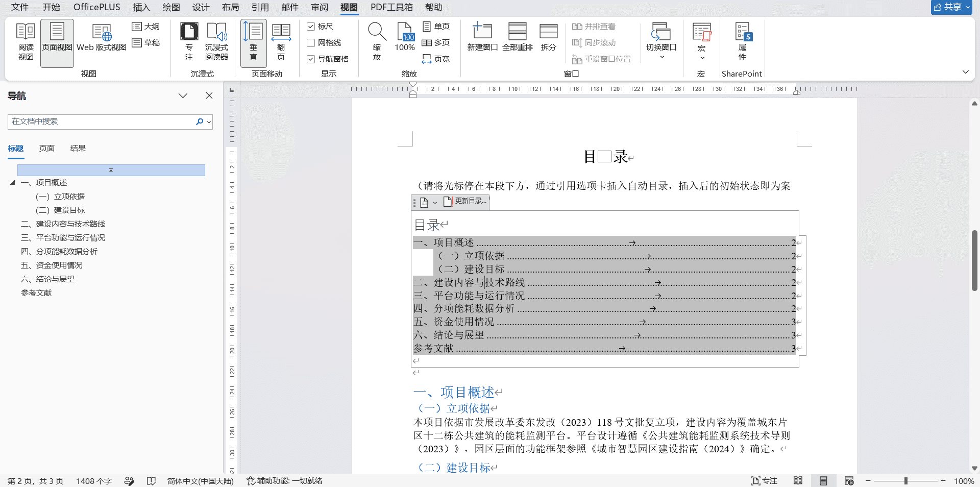Select Print Layout view (页面视图)

pos(57,42)
